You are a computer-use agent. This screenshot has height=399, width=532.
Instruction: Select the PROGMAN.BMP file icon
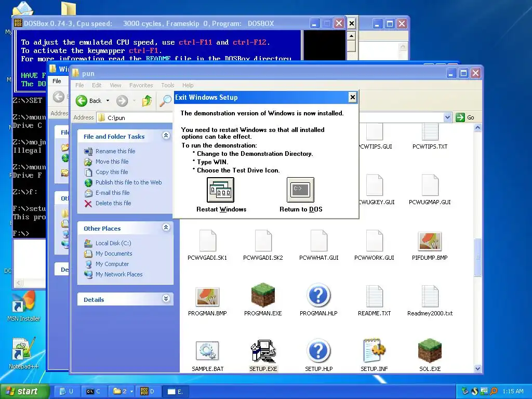tap(207, 297)
